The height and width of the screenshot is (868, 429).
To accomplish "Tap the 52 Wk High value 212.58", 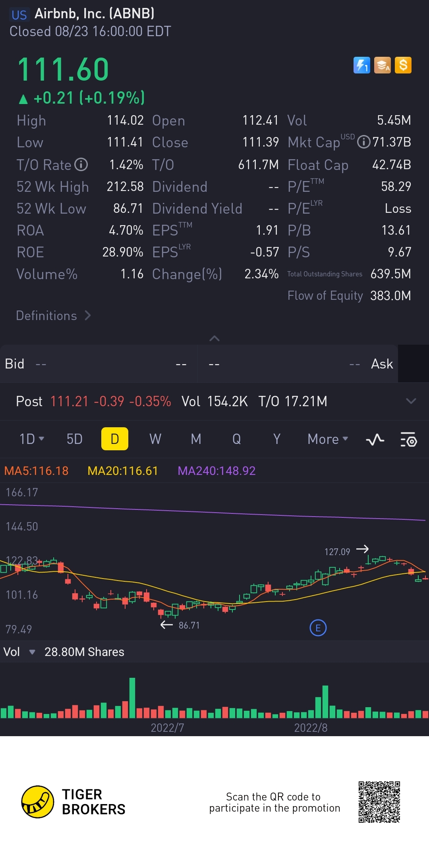I will [x=125, y=186].
